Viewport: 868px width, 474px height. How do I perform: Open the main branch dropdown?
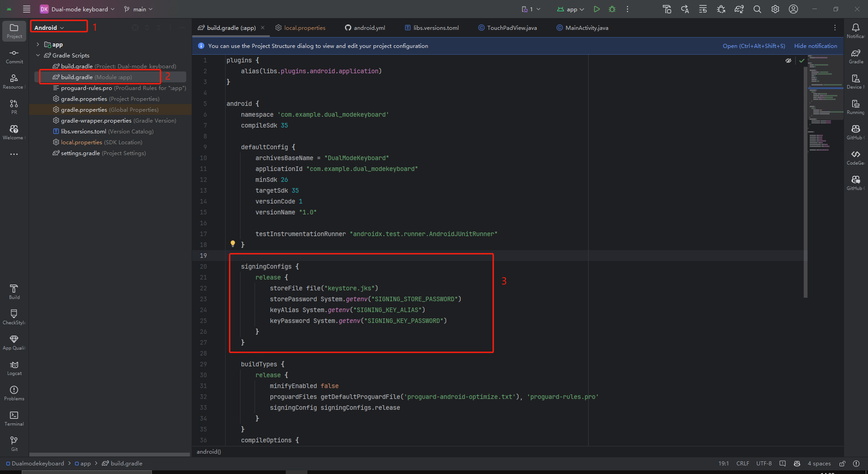point(138,9)
